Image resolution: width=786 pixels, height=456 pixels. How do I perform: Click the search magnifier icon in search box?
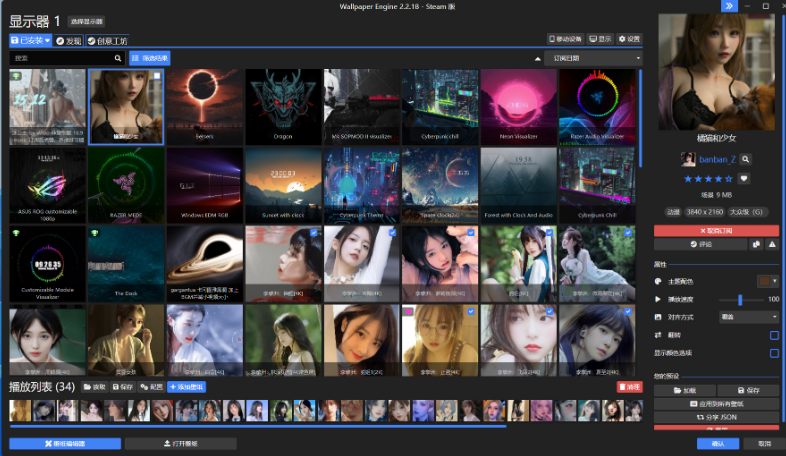[119, 59]
